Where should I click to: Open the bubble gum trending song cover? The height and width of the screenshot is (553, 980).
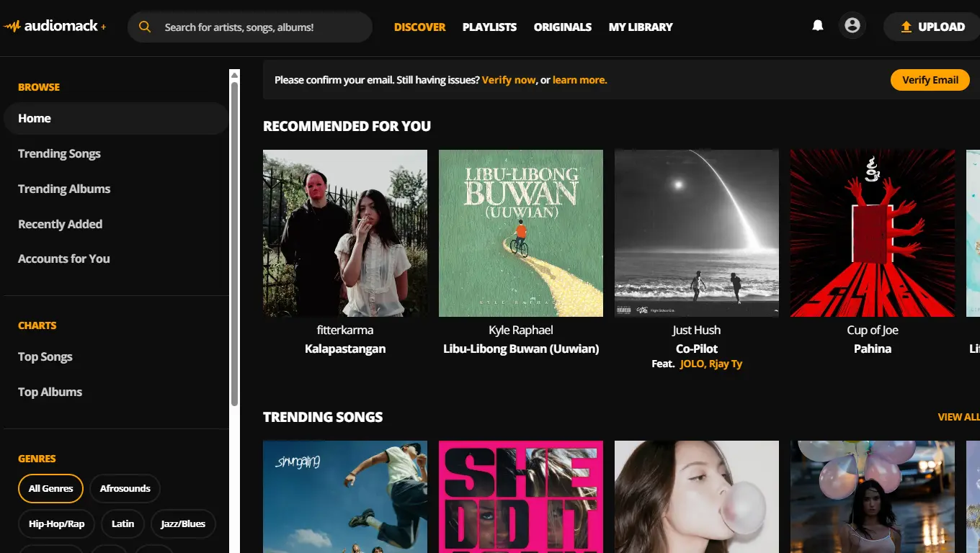tap(697, 497)
